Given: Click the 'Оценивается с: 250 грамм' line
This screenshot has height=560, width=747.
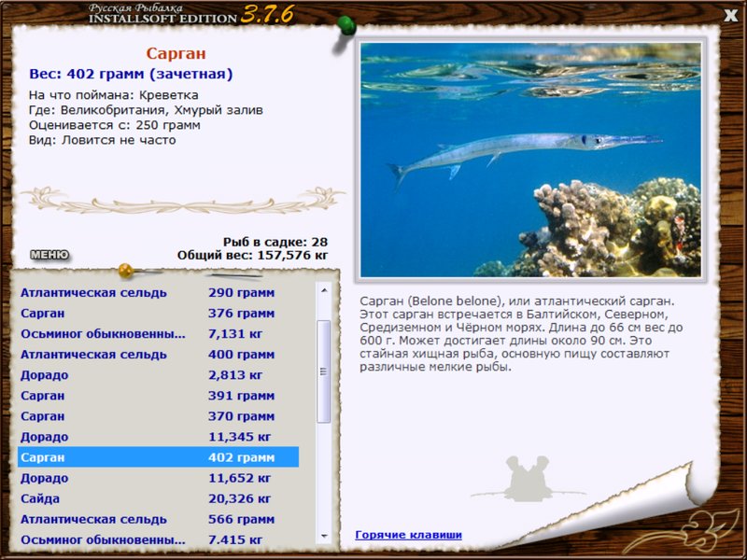Looking at the screenshot, I should tap(114, 125).
